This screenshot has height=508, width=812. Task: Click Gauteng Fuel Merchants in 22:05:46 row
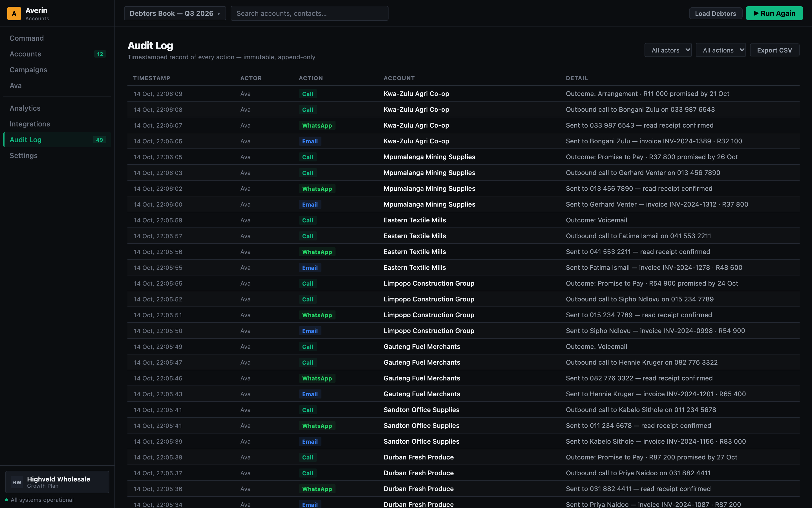[x=422, y=378]
